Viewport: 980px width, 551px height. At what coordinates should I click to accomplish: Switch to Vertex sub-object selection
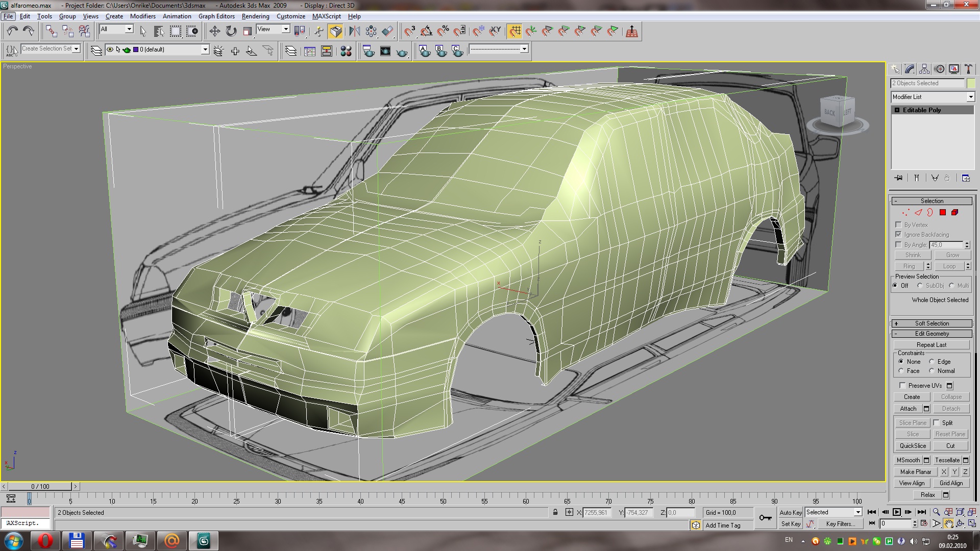(x=905, y=213)
